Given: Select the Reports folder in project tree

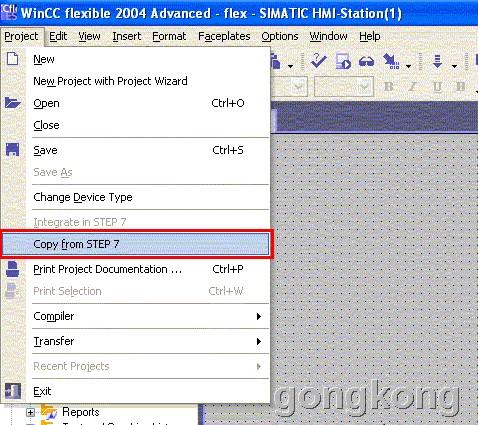Looking at the screenshot, I should (81, 412).
